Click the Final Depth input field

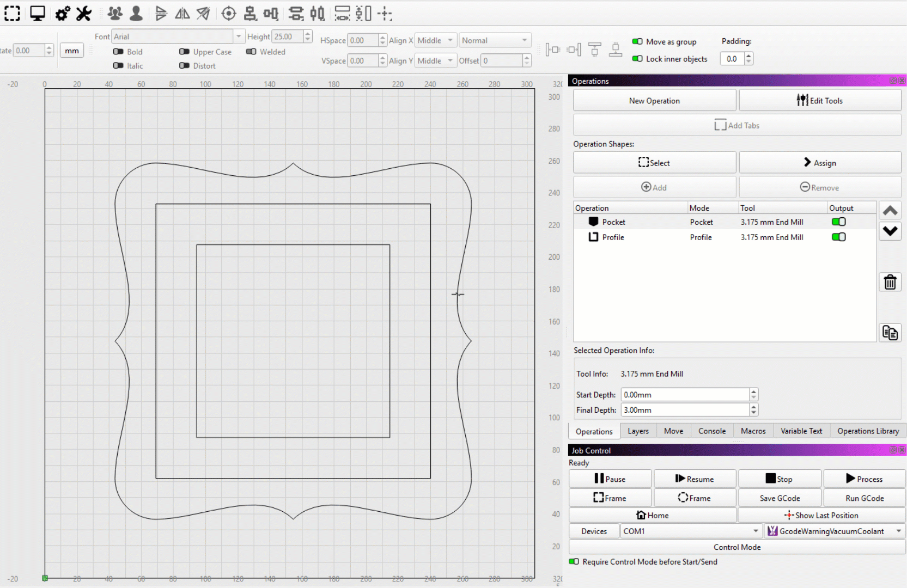click(685, 410)
